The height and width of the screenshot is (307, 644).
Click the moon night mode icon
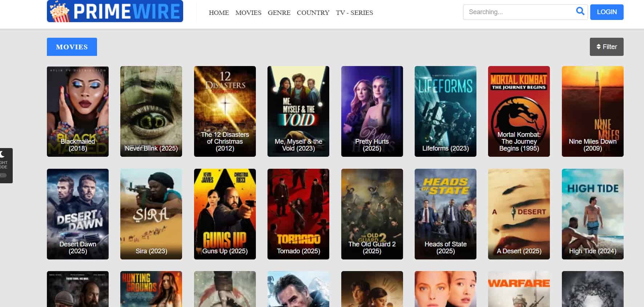pos(2,154)
